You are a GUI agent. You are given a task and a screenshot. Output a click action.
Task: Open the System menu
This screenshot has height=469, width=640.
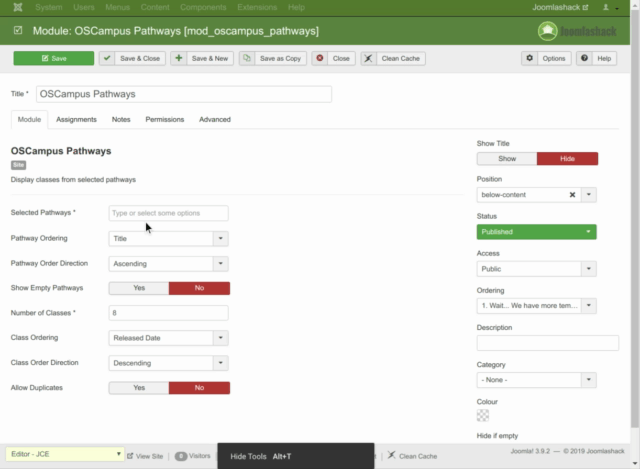(x=49, y=7)
